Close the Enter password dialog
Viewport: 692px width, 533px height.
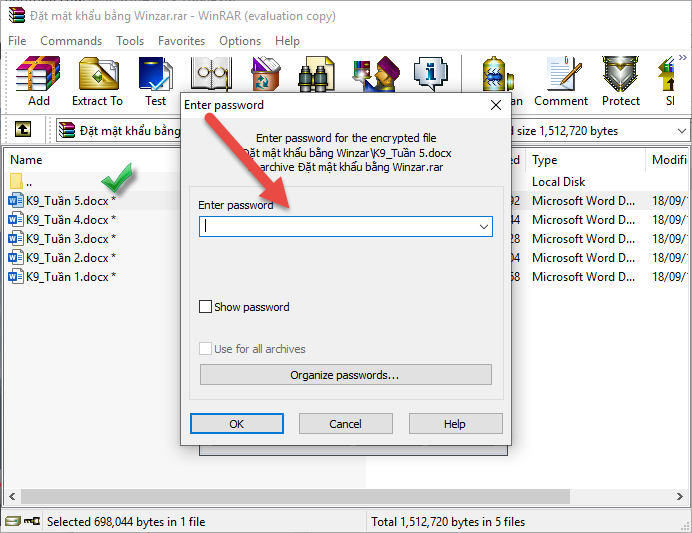[496, 105]
